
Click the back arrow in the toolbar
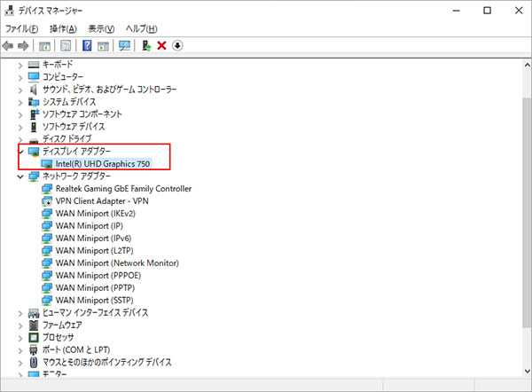point(9,45)
